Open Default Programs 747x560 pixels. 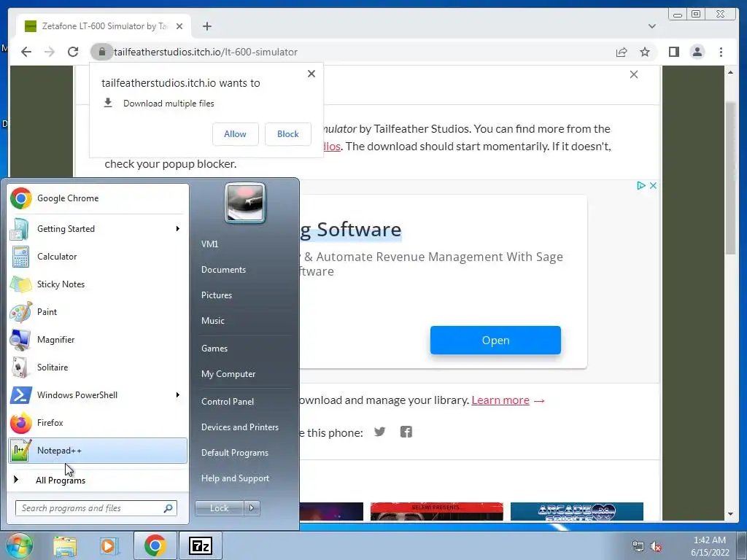234,453
